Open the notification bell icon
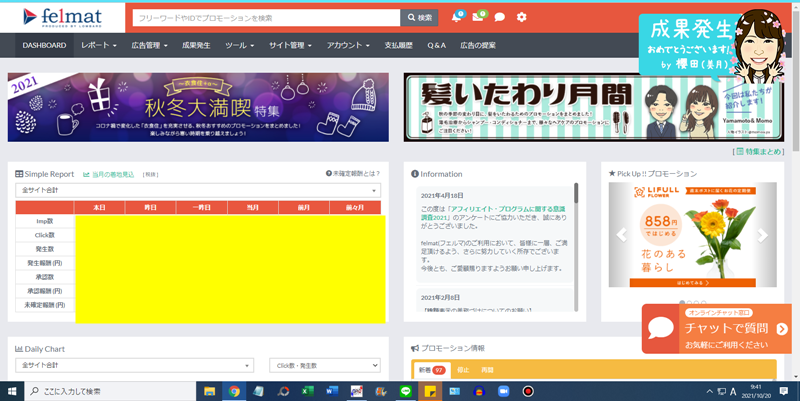Screen dimensions: 800x401 [457, 17]
